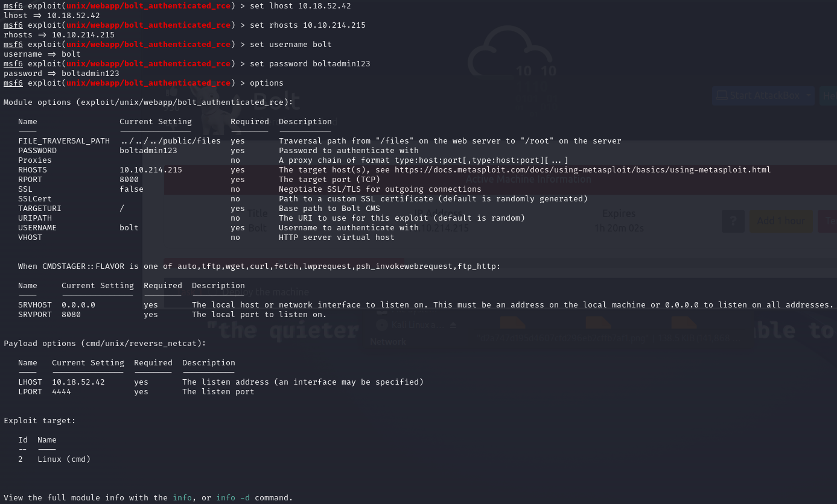Click the 'Current Setting' header in Module options table
Image resolution: width=837 pixels, height=504 pixels.
(x=156, y=122)
